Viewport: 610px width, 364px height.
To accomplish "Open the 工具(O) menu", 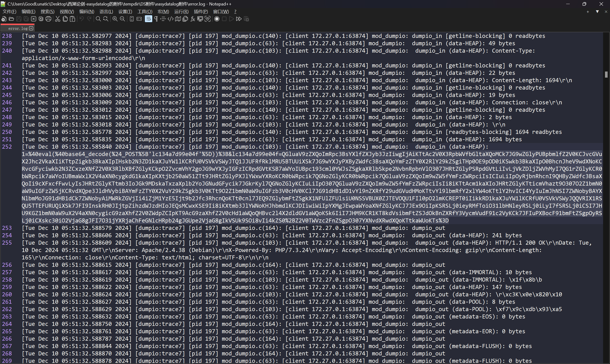I will point(145,11).
